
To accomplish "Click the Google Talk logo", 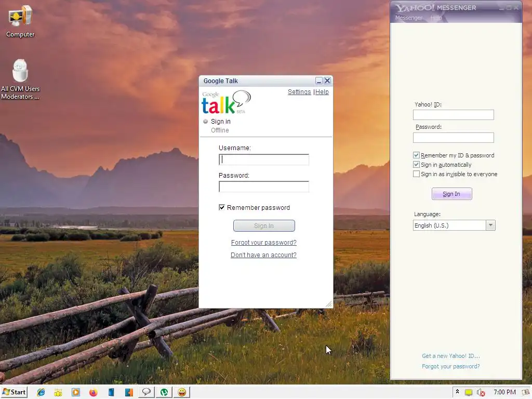I will click(x=227, y=102).
